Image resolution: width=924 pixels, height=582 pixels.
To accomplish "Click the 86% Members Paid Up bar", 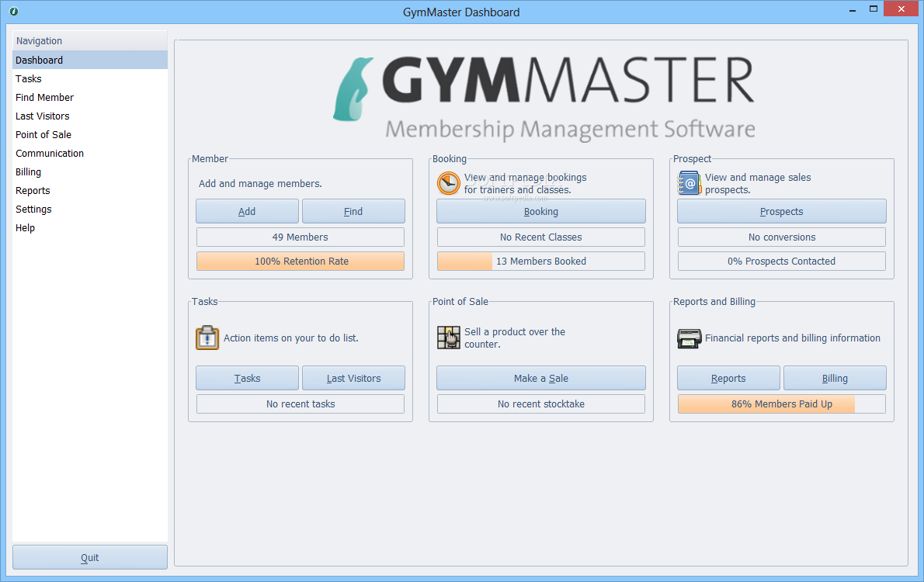I will 781,404.
